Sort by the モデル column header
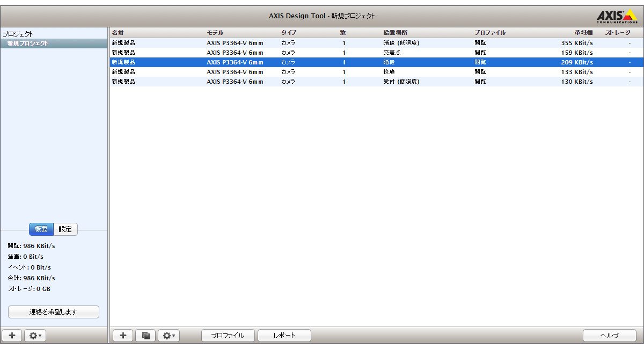Image resolution: width=644 pixels, height=349 pixels. [215, 33]
